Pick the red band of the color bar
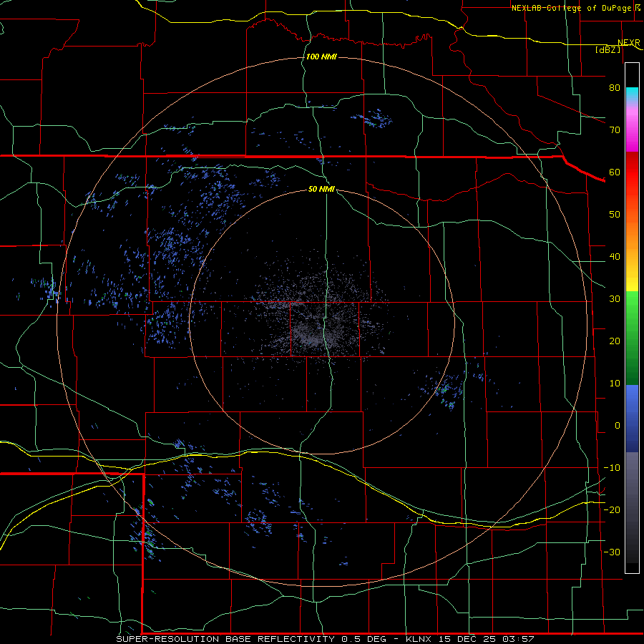644x644 pixels. point(632,172)
